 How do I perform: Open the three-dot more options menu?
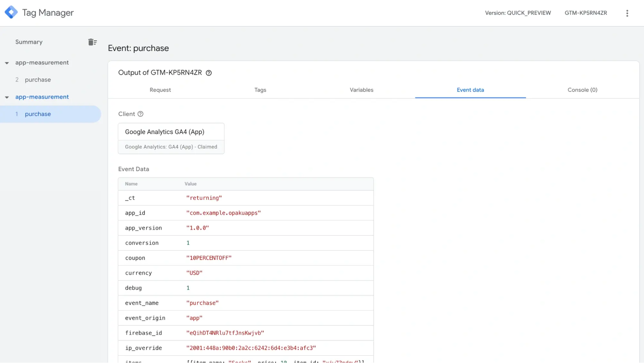(x=627, y=13)
